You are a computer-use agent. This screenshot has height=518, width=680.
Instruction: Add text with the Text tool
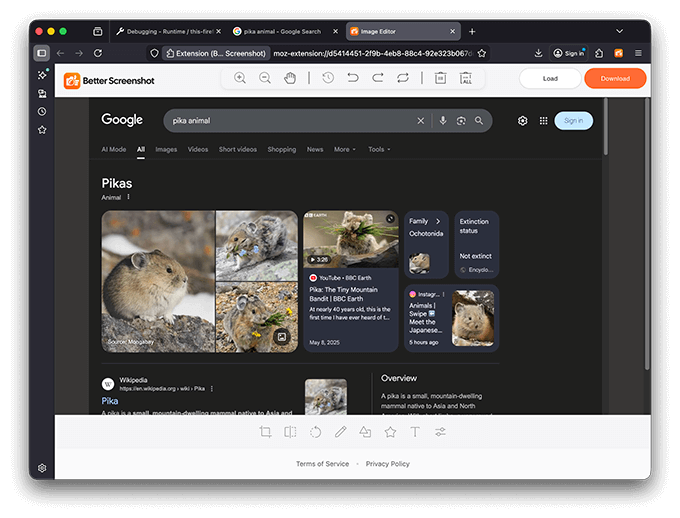415,432
